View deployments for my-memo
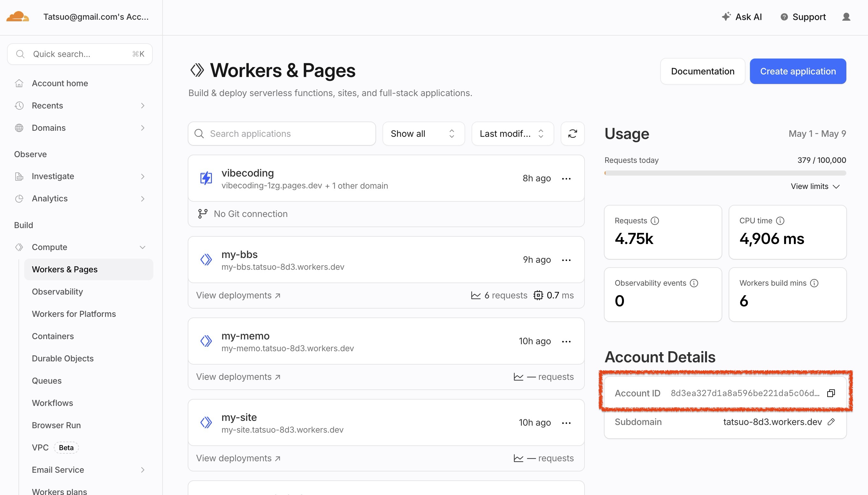Viewport: 868px width, 495px height. click(238, 377)
